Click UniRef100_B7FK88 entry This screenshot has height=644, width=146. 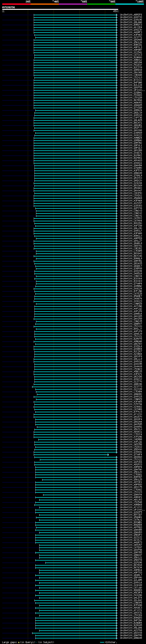(131, 605)
